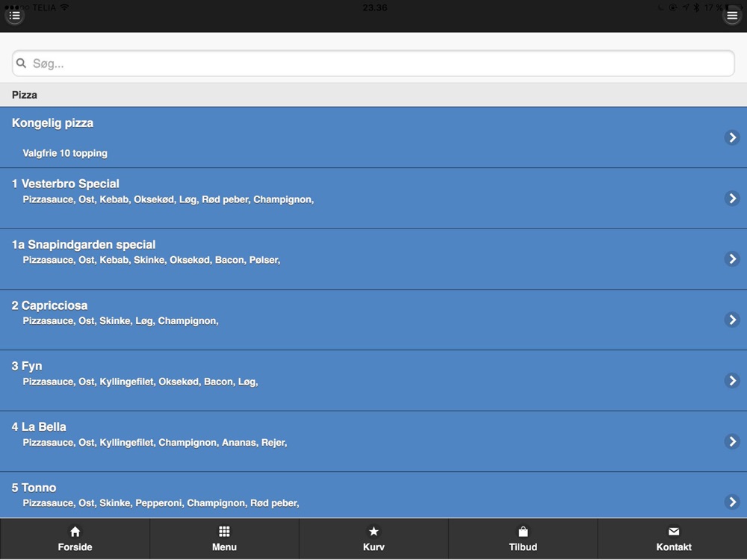The width and height of the screenshot is (747, 560).
Task: Open the Tilbud tab
Action: [523, 539]
